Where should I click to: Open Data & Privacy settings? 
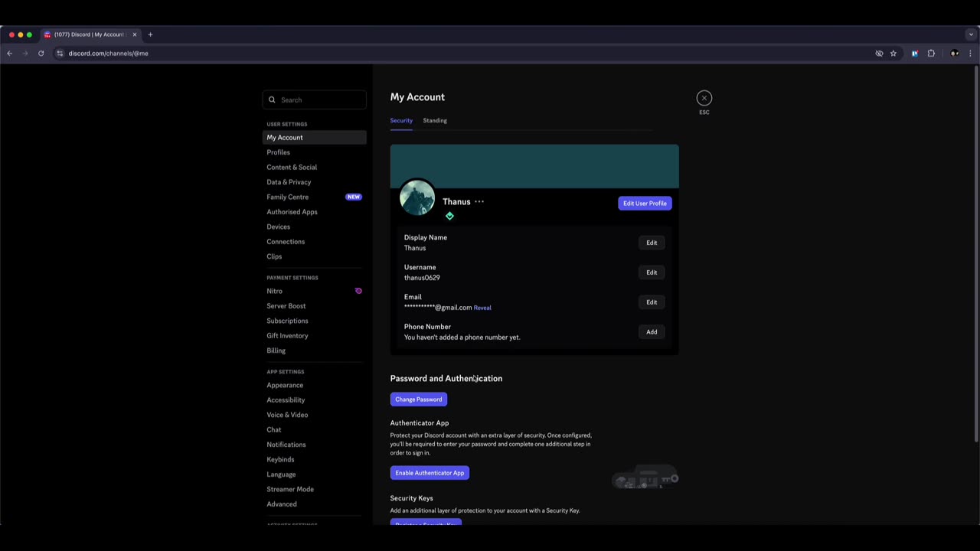point(315,182)
